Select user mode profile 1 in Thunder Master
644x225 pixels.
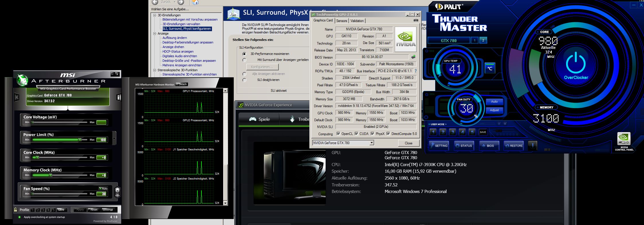pos(433,132)
